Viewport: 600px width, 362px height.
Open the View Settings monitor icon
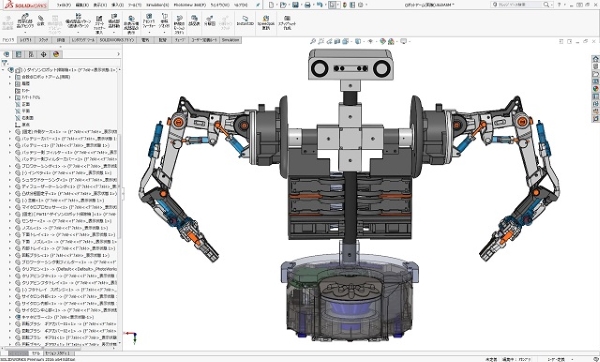tap(403, 41)
